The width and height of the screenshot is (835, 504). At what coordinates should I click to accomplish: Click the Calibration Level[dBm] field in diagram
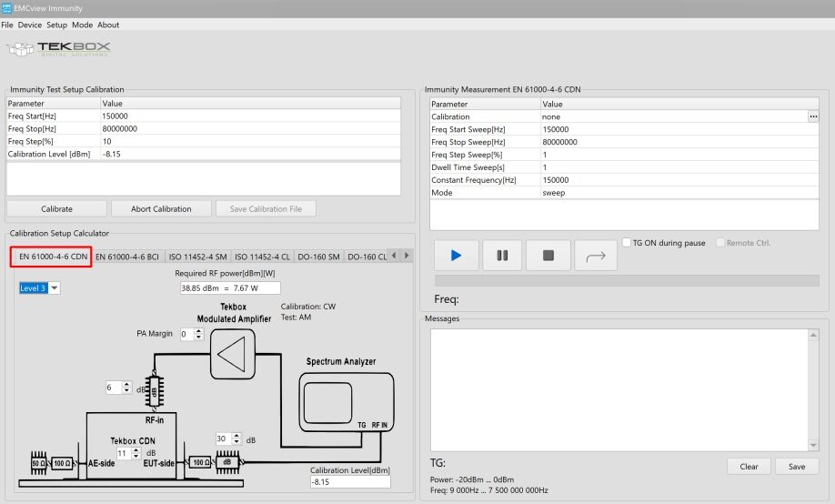pos(350,481)
